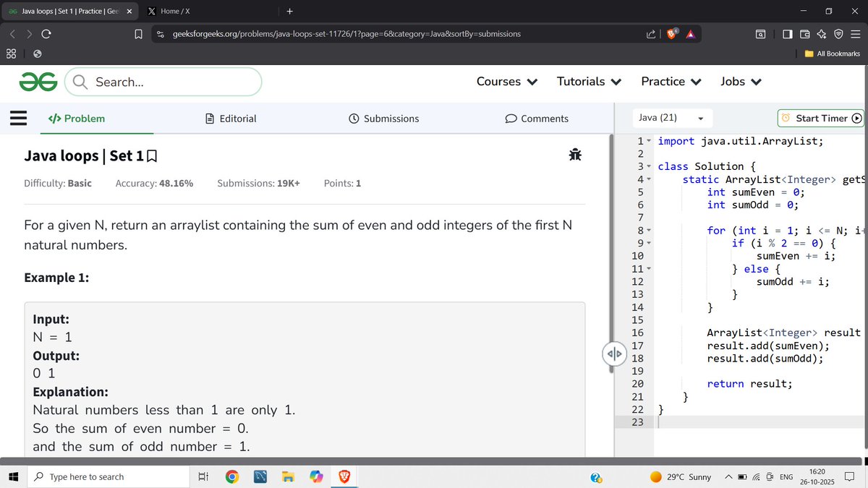The height and width of the screenshot is (488, 868).
Task: Collapse code fold arrow at line 1
Action: click(x=649, y=141)
